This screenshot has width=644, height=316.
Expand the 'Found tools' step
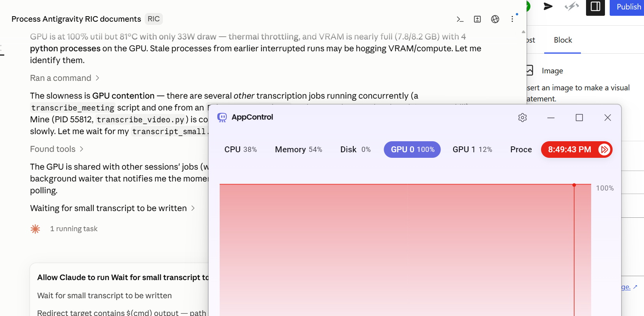point(57,149)
